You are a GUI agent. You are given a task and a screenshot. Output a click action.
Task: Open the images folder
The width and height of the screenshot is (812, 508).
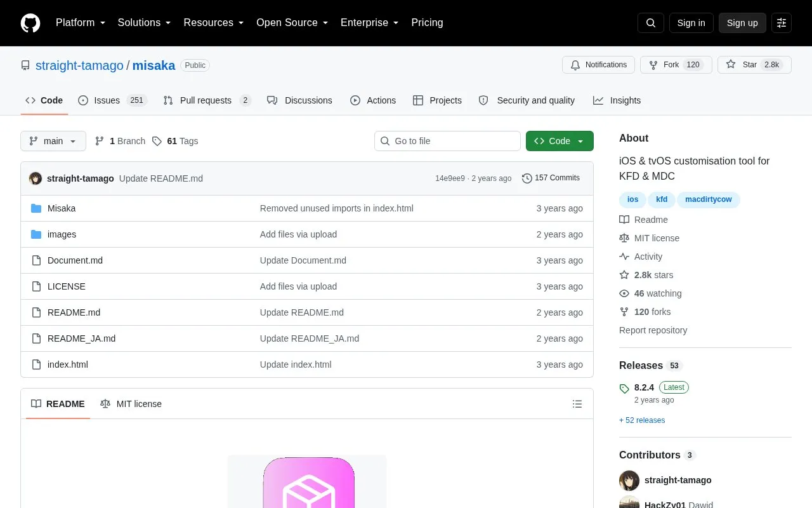[62, 234]
